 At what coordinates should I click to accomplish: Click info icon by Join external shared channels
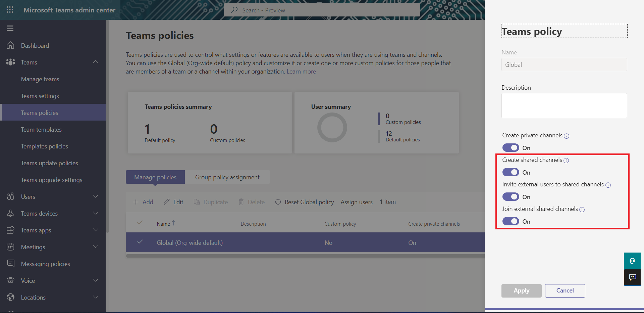[x=582, y=210]
